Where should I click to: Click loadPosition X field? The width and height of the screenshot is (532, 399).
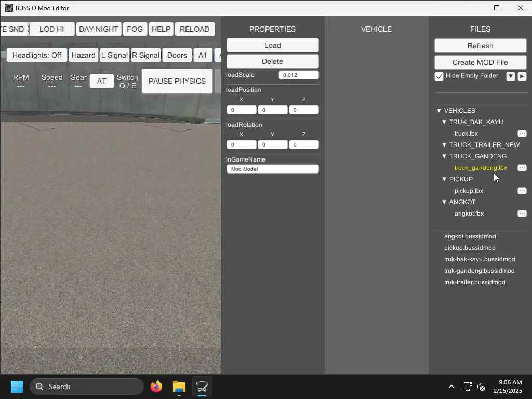242,110
